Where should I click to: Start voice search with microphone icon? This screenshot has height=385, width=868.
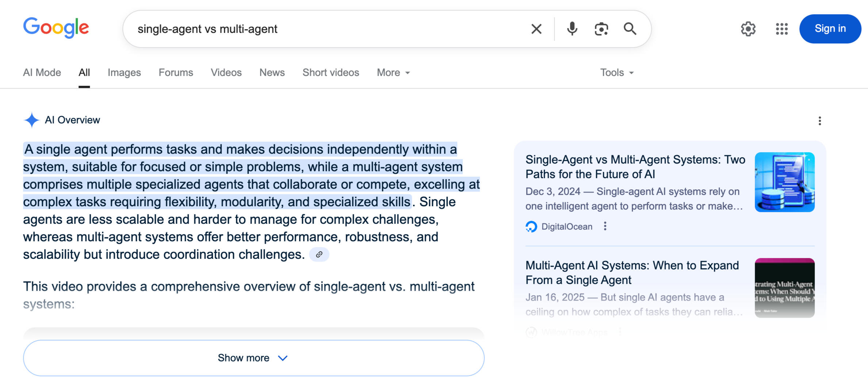(x=572, y=29)
